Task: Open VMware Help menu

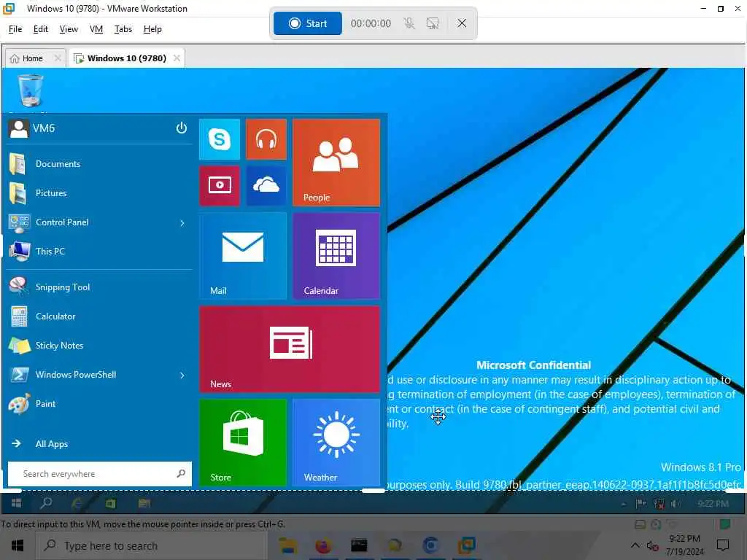Action: click(152, 29)
